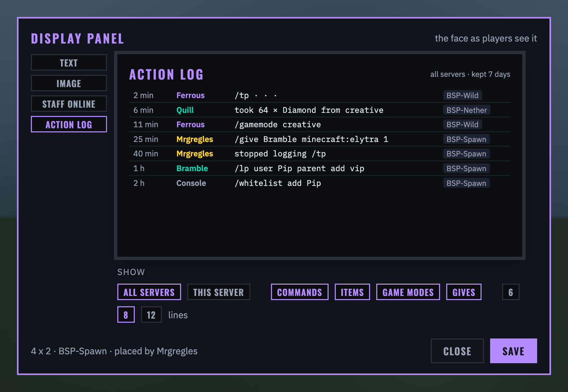Viewport: 568px width, 392px height.
Task: Set the log to 12 lines
Action: (x=151, y=314)
